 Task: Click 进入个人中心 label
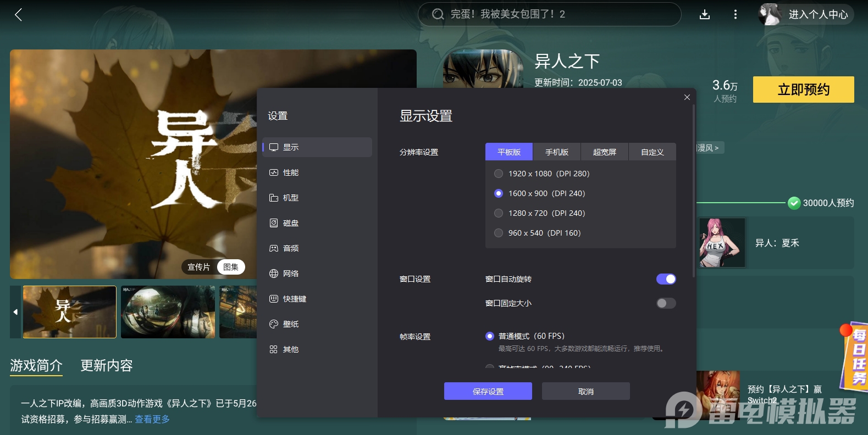(x=819, y=15)
